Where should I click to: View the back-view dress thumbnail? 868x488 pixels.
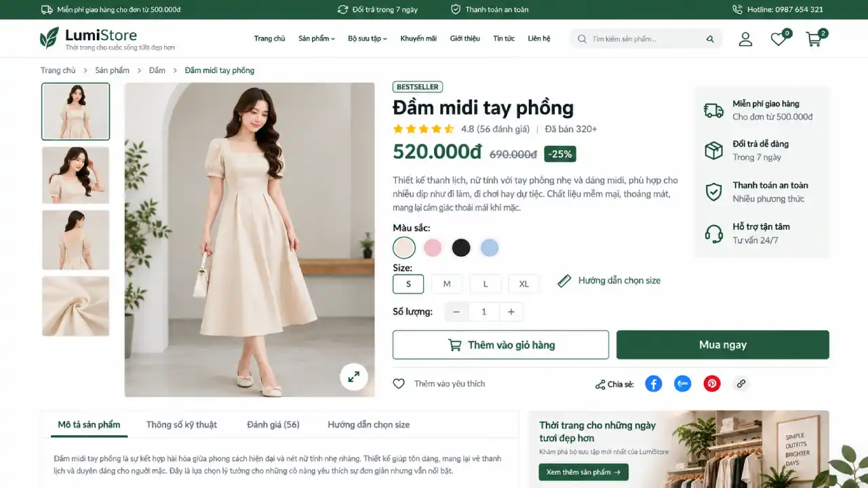[76, 240]
